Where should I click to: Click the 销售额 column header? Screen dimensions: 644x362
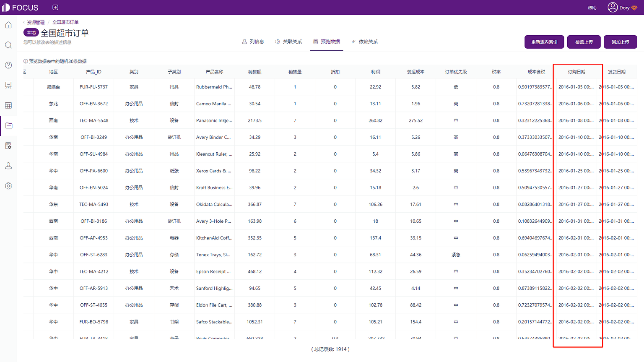pyautogui.click(x=254, y=72)
